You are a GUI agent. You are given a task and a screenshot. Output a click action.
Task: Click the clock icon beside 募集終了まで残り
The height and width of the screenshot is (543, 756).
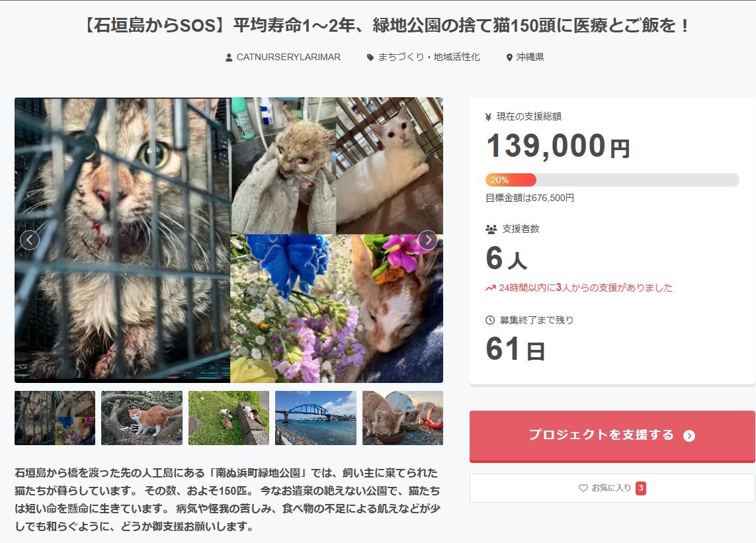(x=490, y=319)
